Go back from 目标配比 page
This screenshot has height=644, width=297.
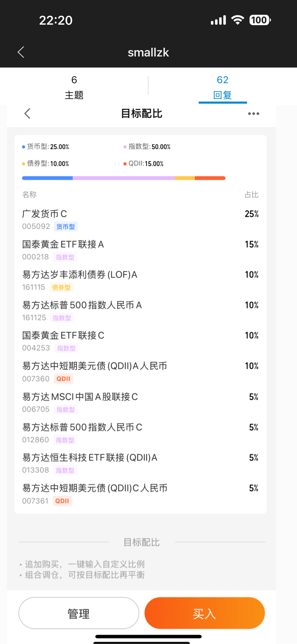pyautogui.click(x=28, y=114)
